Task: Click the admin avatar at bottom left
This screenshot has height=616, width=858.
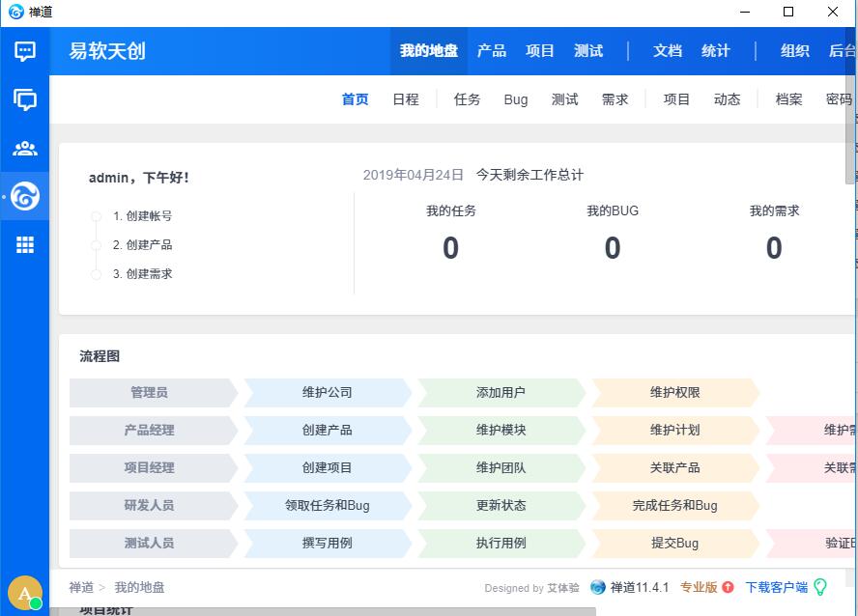Action: click(24, 593)
